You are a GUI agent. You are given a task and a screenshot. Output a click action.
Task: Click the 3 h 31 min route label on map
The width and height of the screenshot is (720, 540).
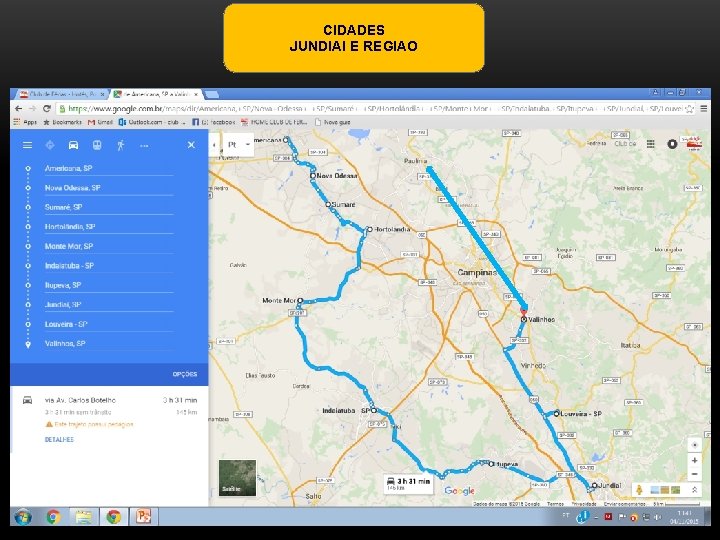point(408,484)
